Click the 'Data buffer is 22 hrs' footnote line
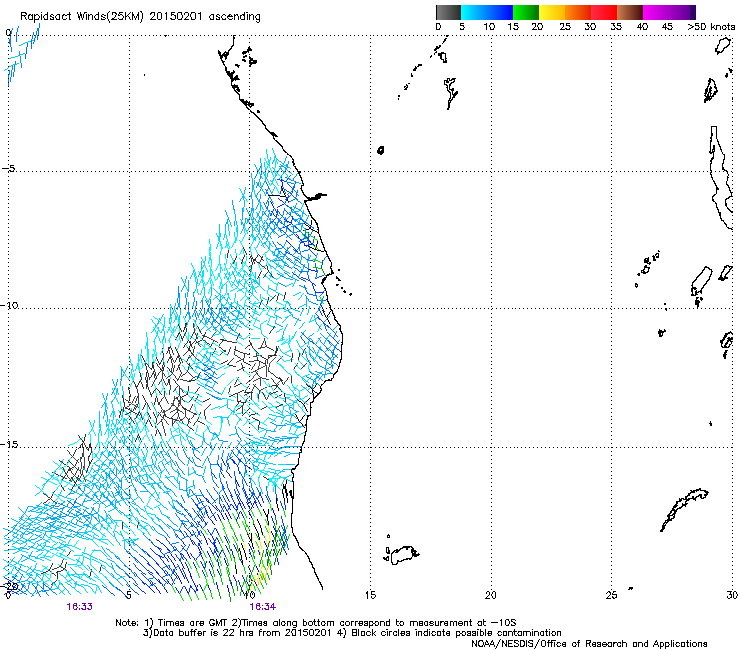This screenshot has width=740, height=650. click(352, 633)
